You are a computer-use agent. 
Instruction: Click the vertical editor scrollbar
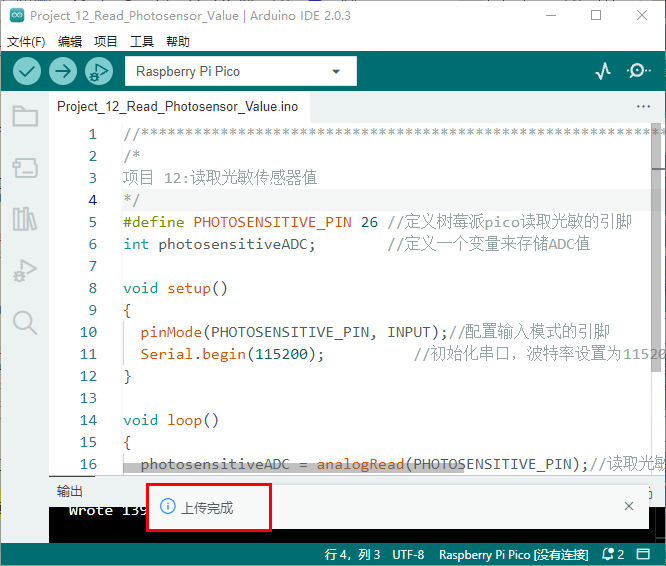tap(656, 248)
